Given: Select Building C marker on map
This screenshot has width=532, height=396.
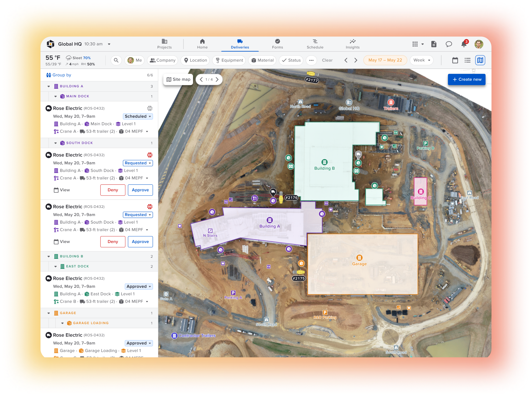Looking at the screenshot, I should [421, 192].
